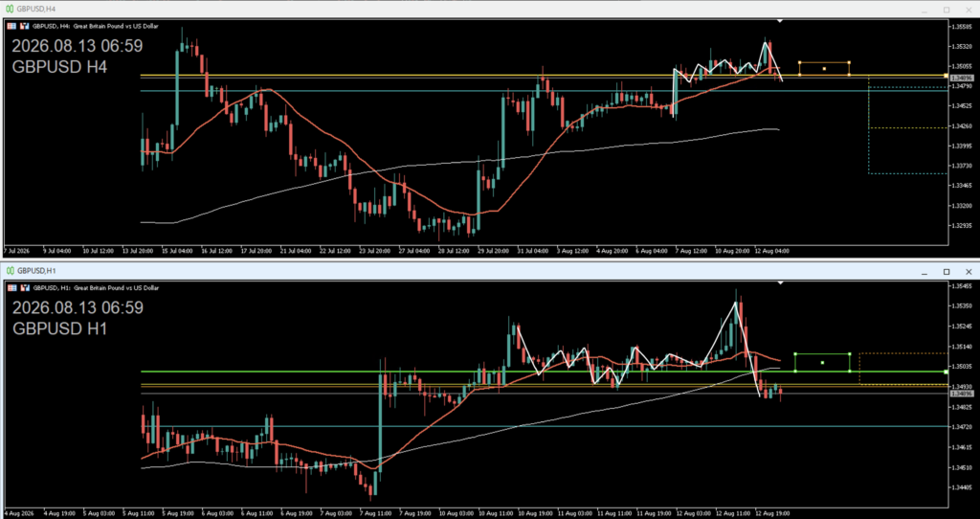980x519 pixels.
Task: Click yellow horizontal line end handle in H4
Action: pyautogui.click(x=946, y=75)
